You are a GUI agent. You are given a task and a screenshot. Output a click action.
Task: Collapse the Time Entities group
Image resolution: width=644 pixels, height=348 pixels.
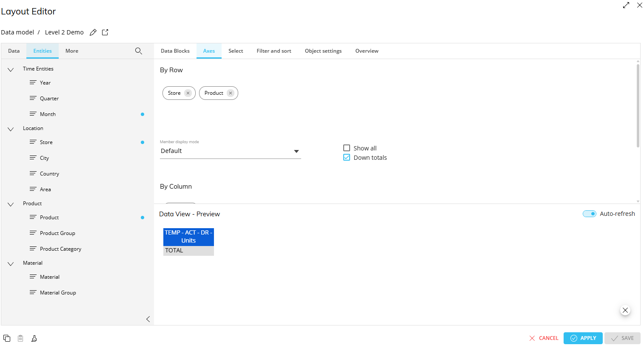pos(11,69)
